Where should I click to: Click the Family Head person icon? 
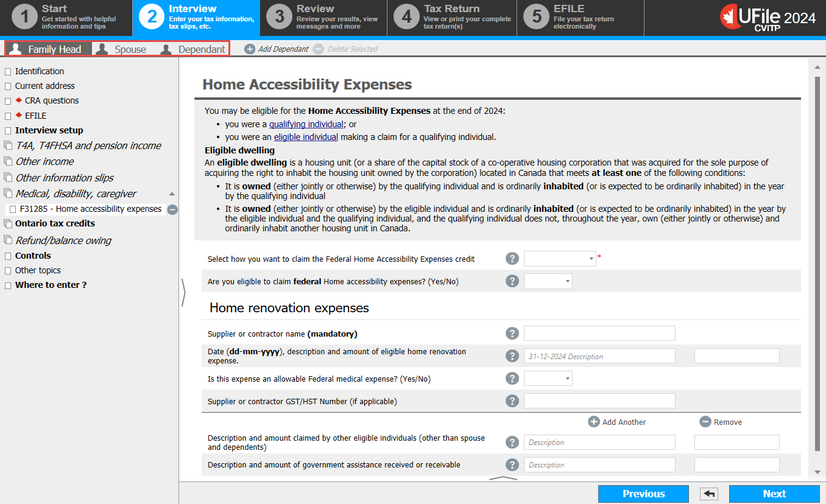[x=16, y=49]
